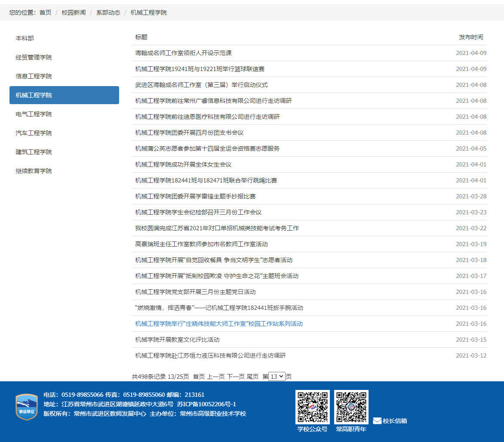Open article 蒋翰成名师工作室领衔人开设示范课

tap(183, 53)
